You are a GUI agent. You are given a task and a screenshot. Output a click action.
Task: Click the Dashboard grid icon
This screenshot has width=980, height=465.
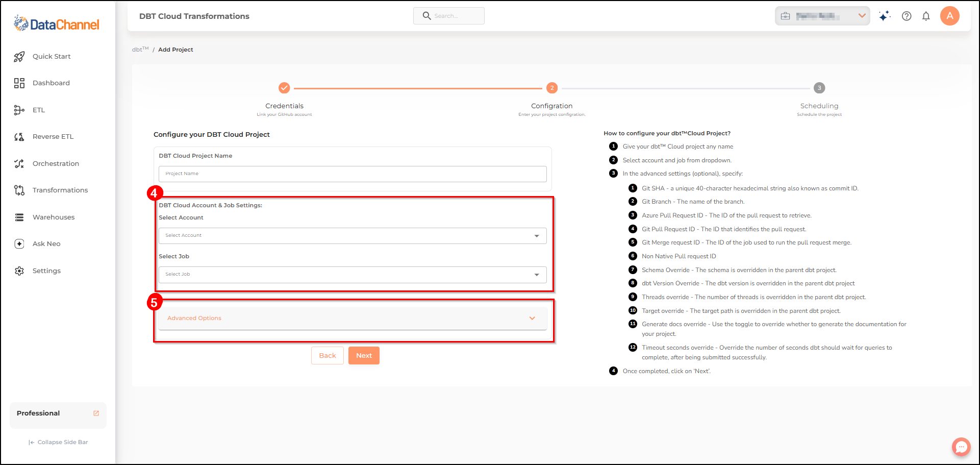(x=19, y=83)
